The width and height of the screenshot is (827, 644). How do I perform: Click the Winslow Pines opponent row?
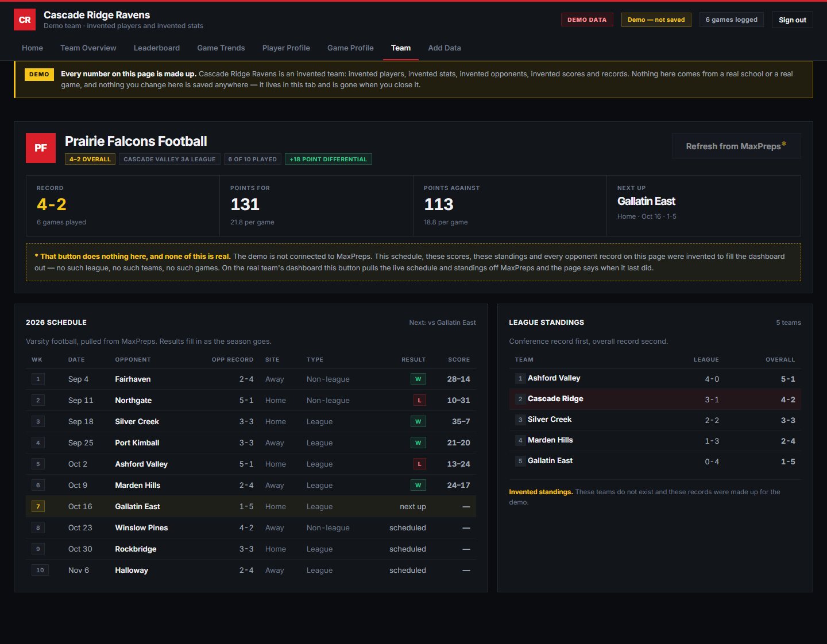251,527
